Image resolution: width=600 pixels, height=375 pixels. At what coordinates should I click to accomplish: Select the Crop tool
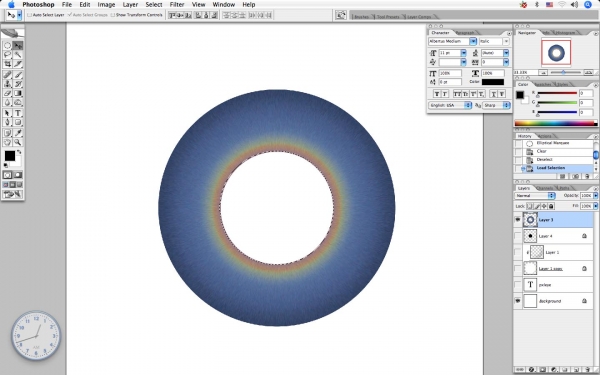[x=7, y=64]
